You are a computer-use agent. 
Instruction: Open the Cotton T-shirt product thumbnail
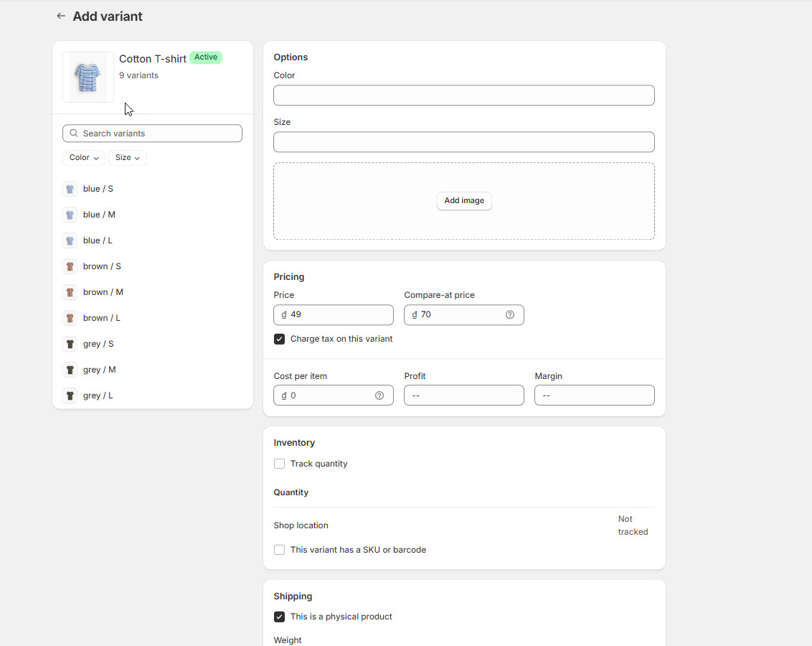click(88, 77)
